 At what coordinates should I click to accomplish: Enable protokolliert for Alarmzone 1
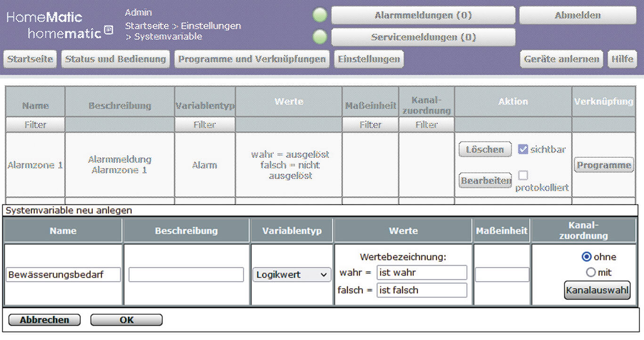click(x=524, y=174)
